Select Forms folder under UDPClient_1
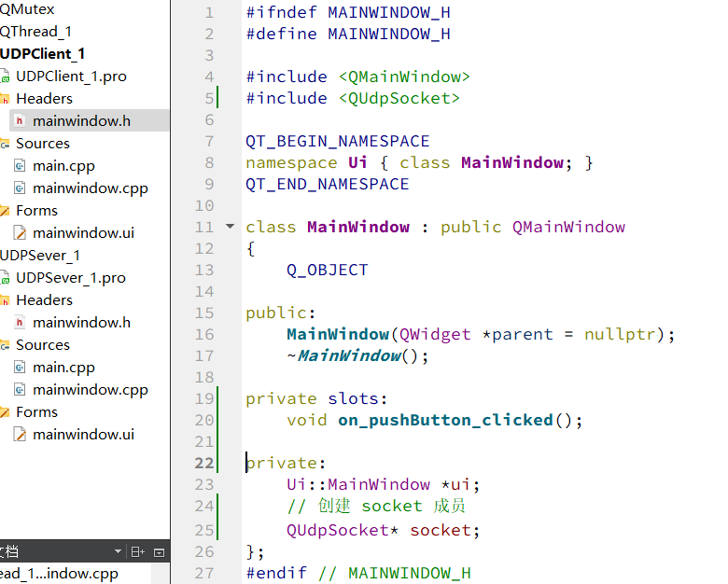The image size is (728, 584). coord(36,211)
